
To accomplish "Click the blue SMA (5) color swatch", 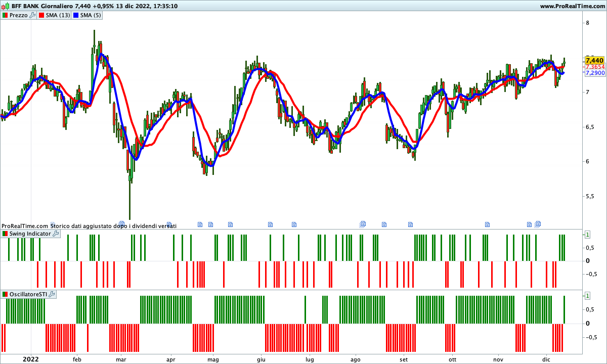I will pos(76,15).
